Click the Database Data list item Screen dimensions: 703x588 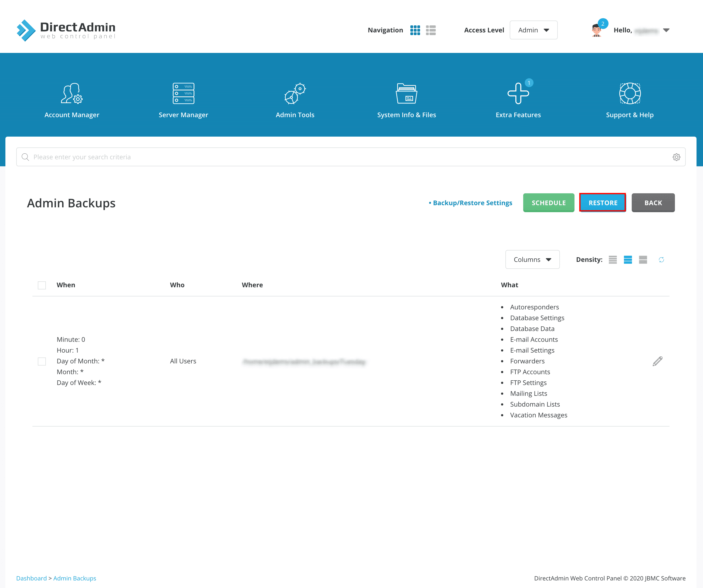pos(532,329)
